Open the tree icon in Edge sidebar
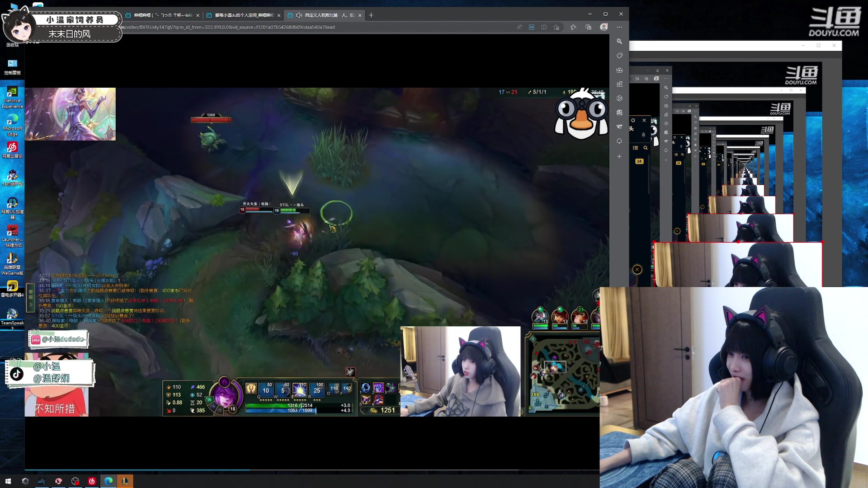 coord(619,141)
